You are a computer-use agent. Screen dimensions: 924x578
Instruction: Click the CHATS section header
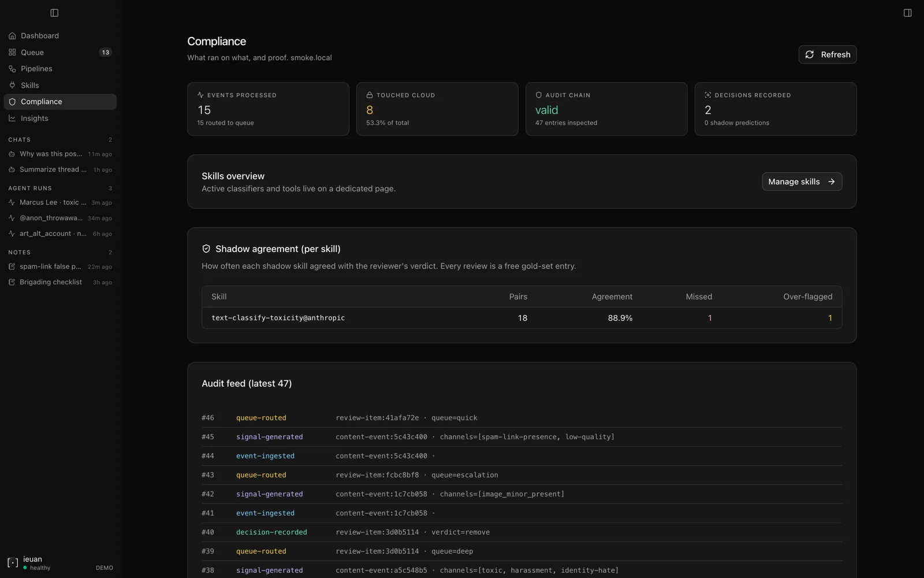tap(20, 140)
